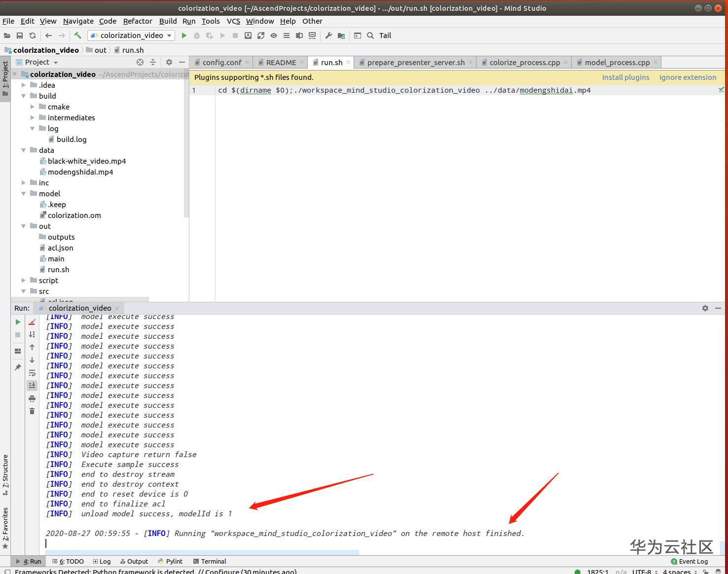This screenshot has width=728, height=574.
Task: Open the Refactor menu
Action: tap(138, 21)
